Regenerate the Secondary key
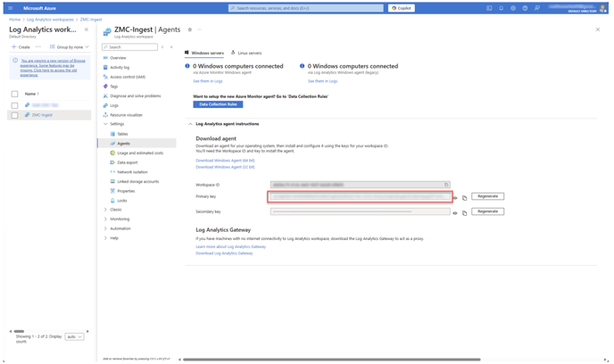The image size is (614, 364). [x=487, y=211]
